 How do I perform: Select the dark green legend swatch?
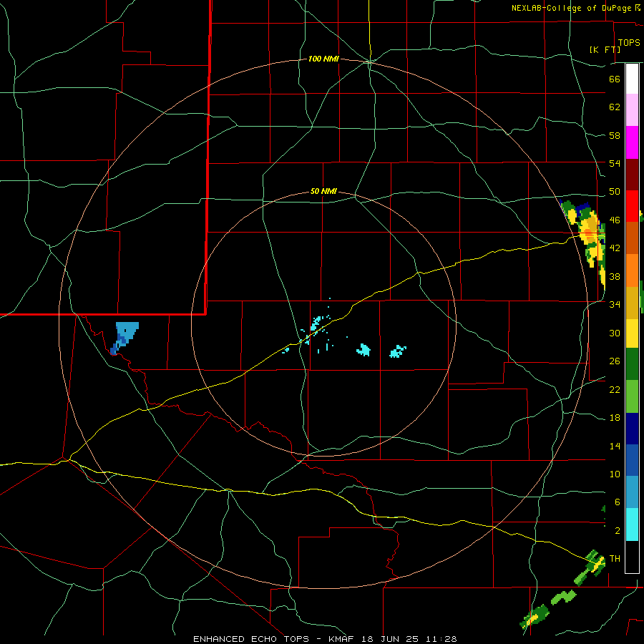point(632,364)
